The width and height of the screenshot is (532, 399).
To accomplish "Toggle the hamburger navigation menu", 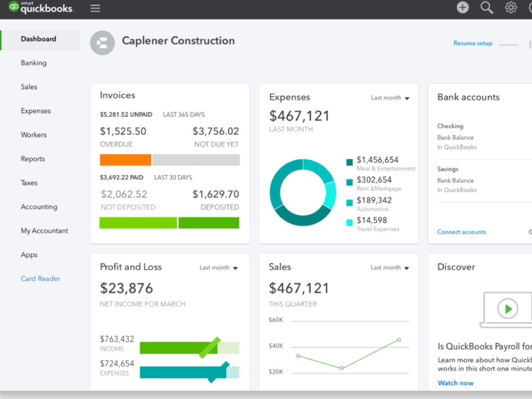I will pos(95,8).
